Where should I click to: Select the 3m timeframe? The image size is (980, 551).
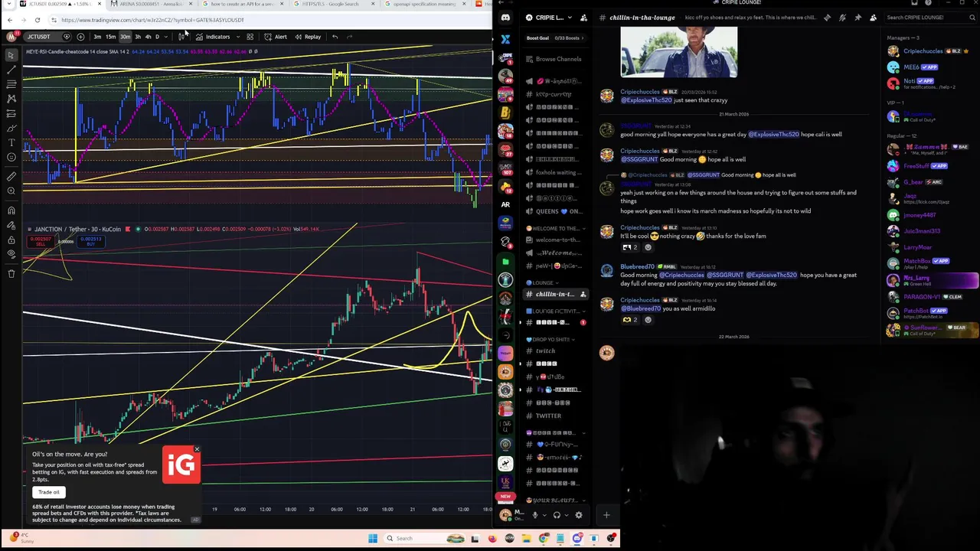click(97, 37)
